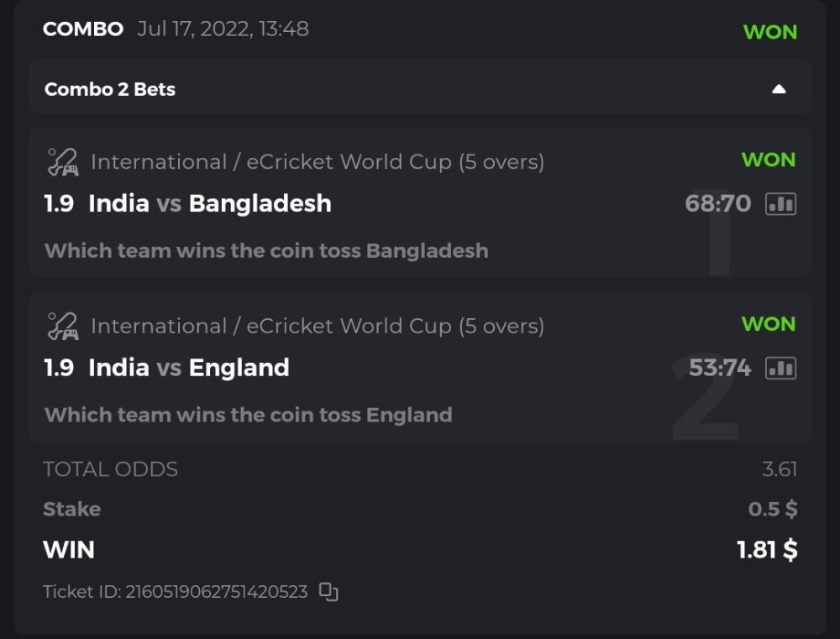
Task: Click the second eCricket World Cup league label
Action: tap(317, 326)
